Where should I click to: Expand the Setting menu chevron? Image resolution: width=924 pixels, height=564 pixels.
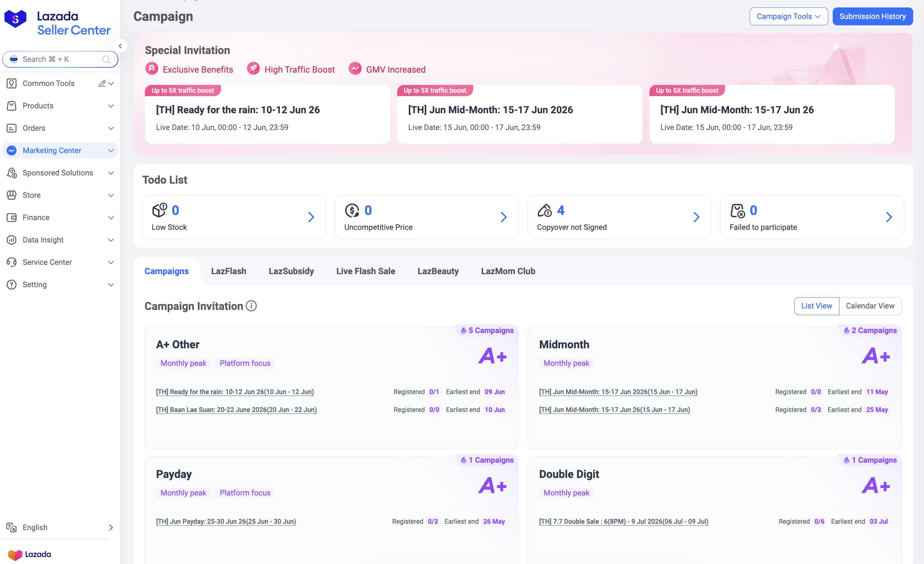click(x=111, y=285)
